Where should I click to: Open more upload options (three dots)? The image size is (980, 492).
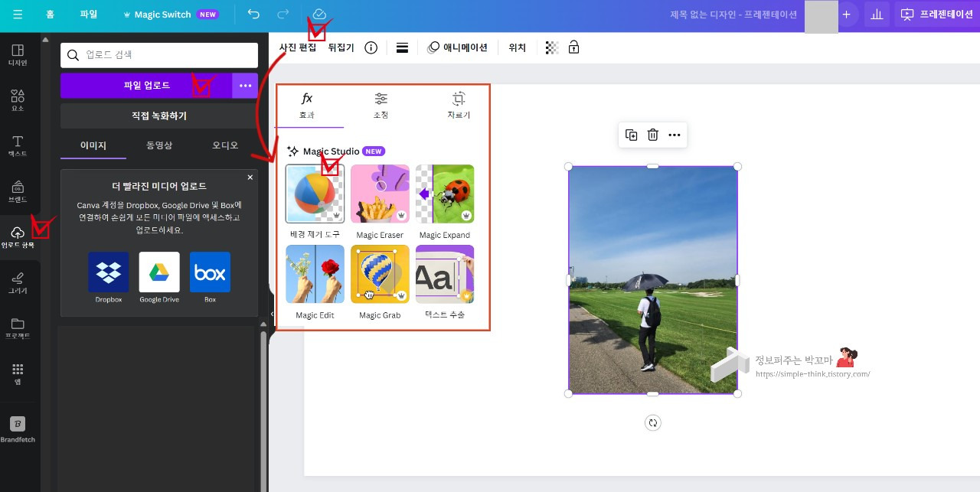click(x=245, y=86)
